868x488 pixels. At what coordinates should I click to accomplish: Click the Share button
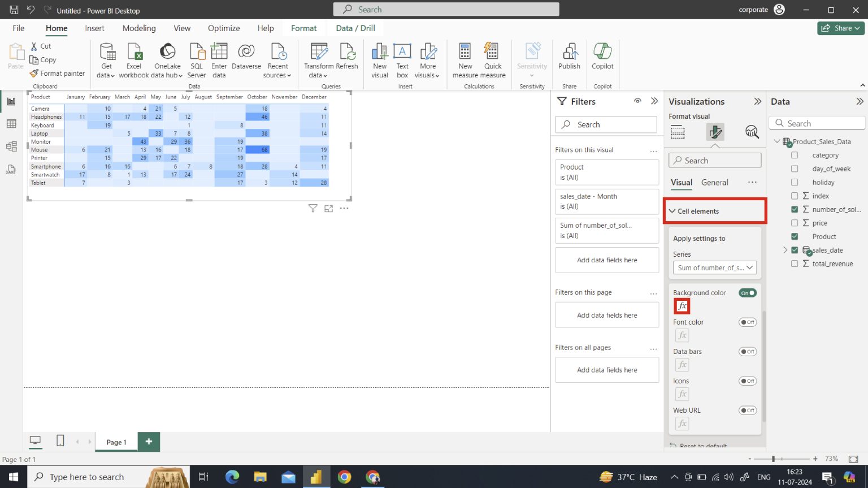click(x=840, y=27)
